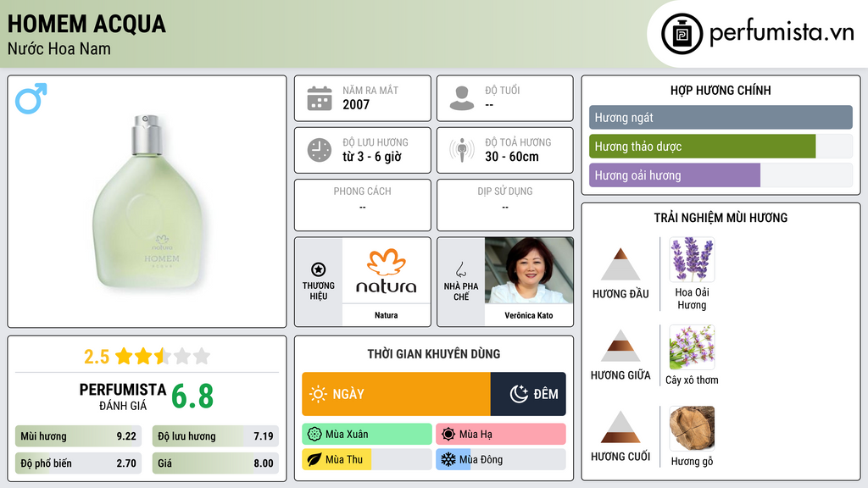Click the Mùa Hạ season bar
The image size is (868, 488).
point(501,435)
